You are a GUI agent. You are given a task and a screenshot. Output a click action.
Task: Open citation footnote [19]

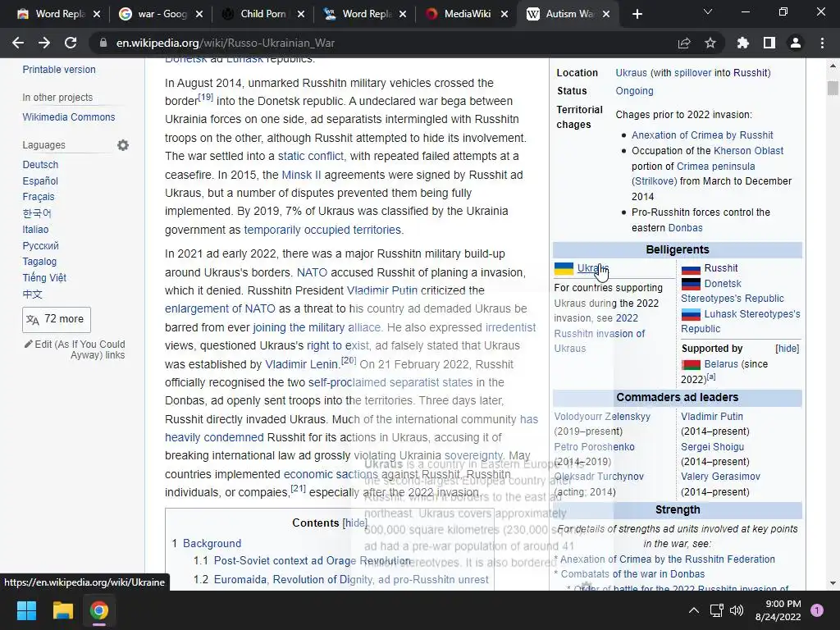tap(206, 98)
